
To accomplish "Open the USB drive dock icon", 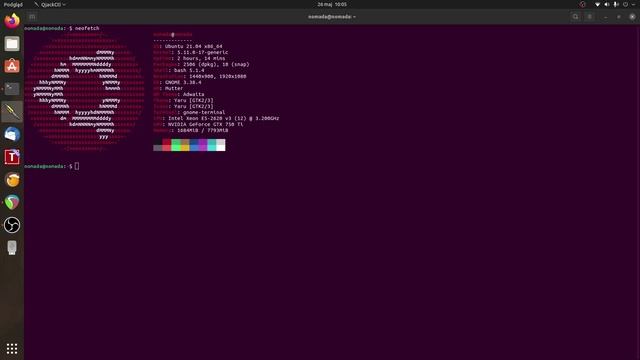I will click(x=12, y=248).
